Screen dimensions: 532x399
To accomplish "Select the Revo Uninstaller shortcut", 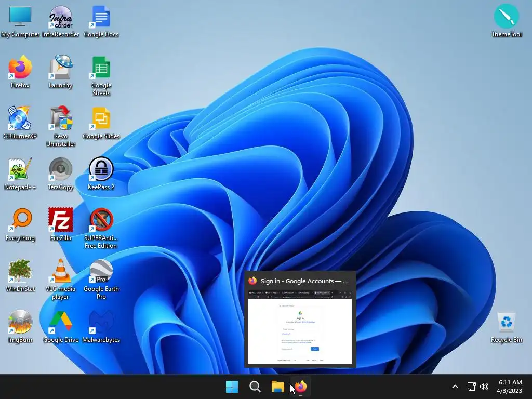I will coord(60,127).
